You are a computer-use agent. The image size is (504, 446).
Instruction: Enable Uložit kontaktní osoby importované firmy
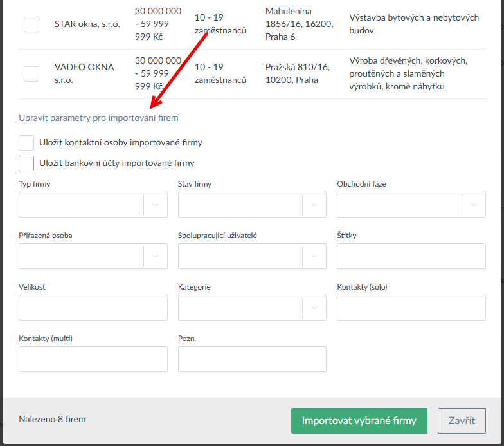click(26, 143)
